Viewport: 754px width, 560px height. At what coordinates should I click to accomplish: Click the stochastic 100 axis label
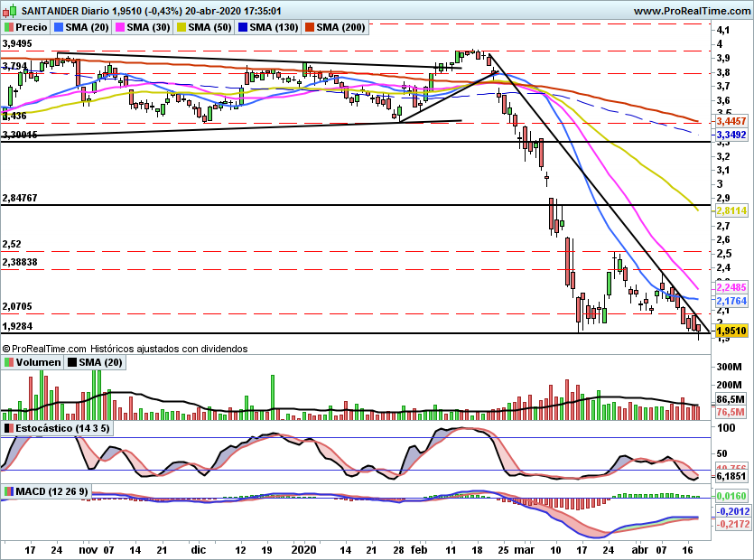[x=726, y=428]
